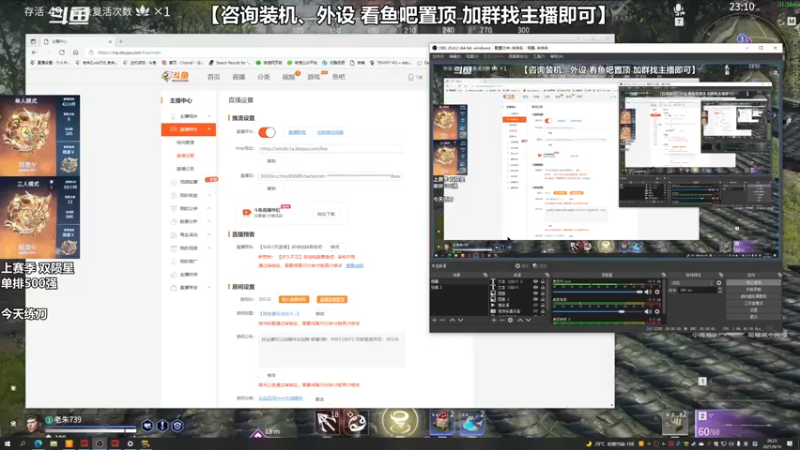Viewport: 800px width, 450px height.
Task: Expand the 我的收益 sidebar section chevron
Action: click(209, 195)
